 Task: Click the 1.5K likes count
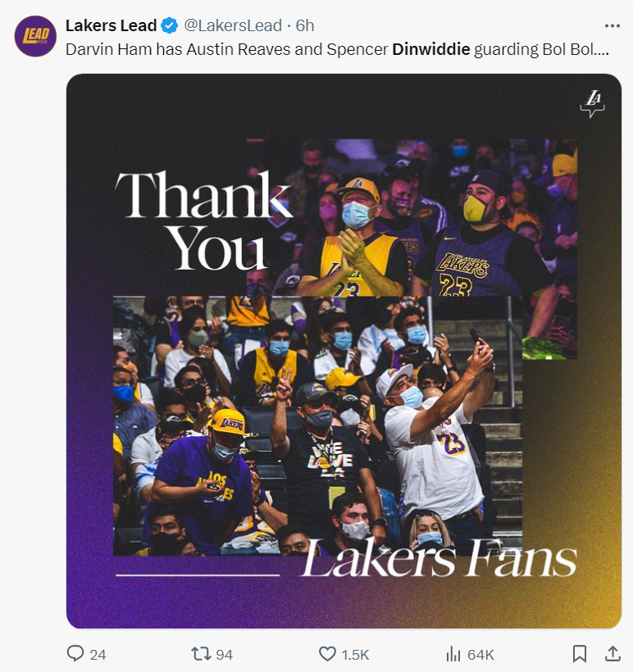(356, 655)
